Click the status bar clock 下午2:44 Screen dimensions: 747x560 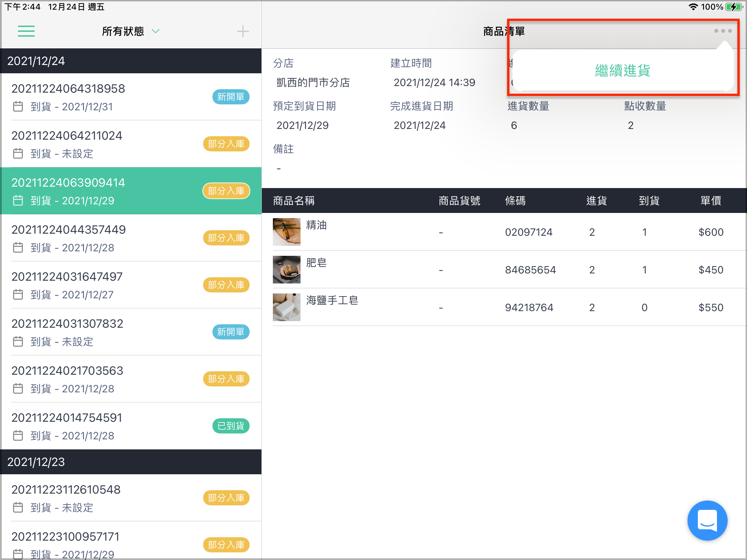tap(22, 7)
